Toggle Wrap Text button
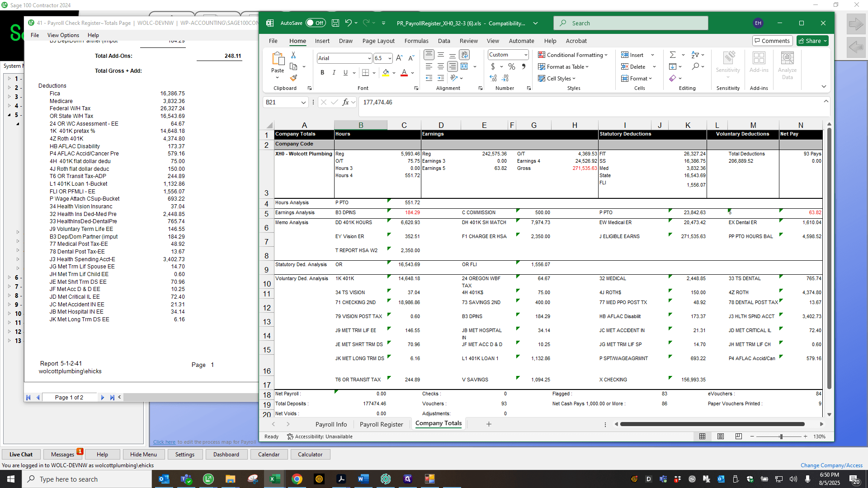Image resolution: width=868 pixels, height=488 pixels. 464,55
